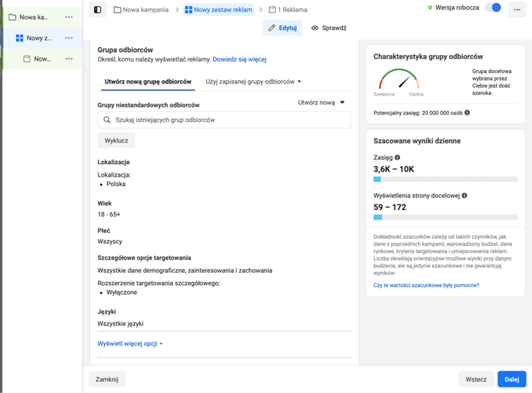Toggle the Wersja robocza switch
The width and height of the screenshot is (532, 393).
click(493, 7)
